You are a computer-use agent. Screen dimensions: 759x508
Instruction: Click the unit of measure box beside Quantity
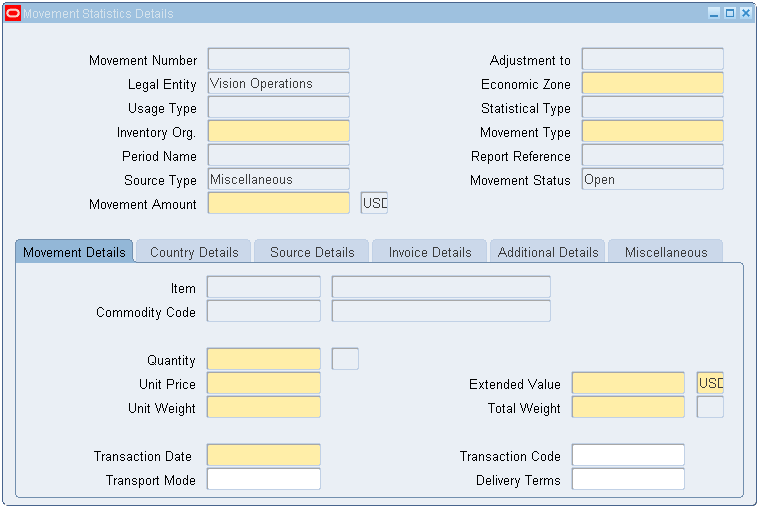pos(345,359)
